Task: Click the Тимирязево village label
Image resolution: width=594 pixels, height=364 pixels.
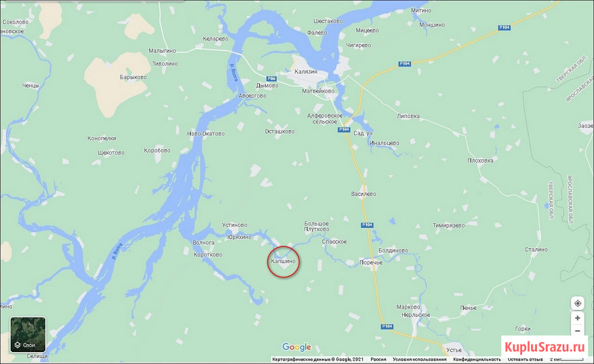Action: (448, 226)
